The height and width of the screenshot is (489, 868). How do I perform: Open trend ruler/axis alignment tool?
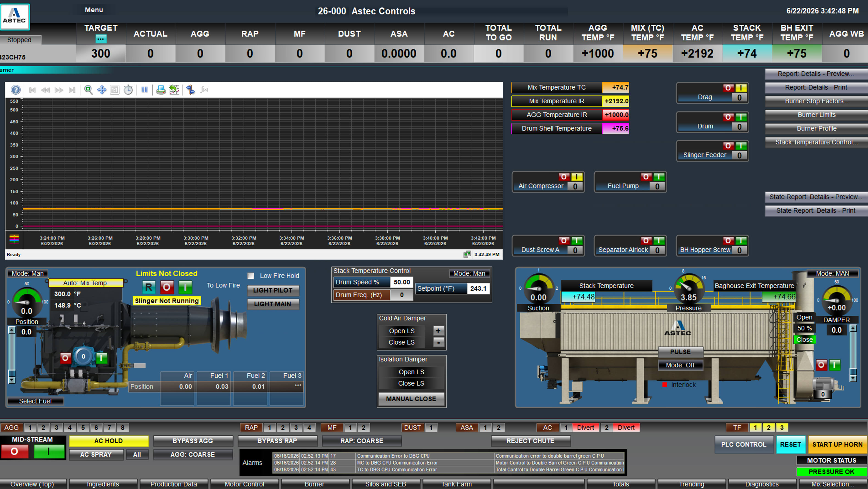tap(190, 90)
